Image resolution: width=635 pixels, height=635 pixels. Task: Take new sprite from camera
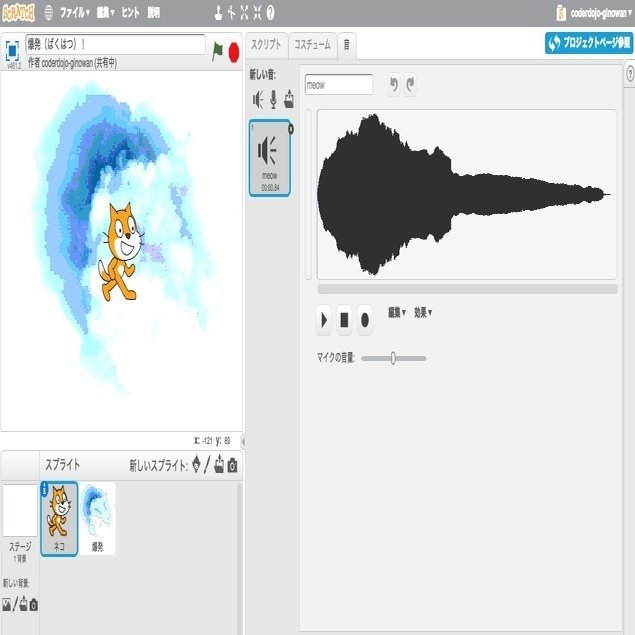(232, 465)
